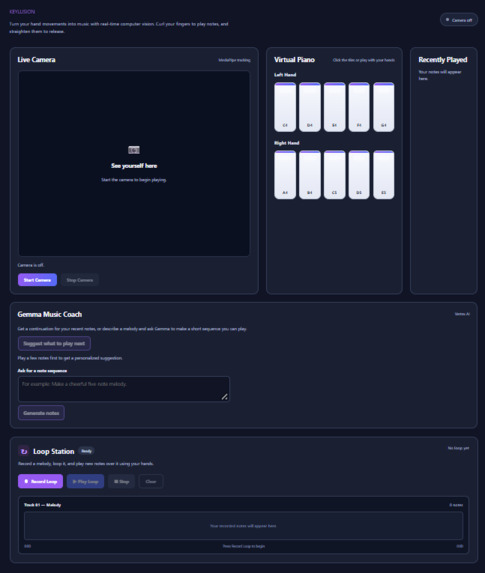Click the empty recorded notes track area
The image size is (485, 573).
tap(243, 525)
